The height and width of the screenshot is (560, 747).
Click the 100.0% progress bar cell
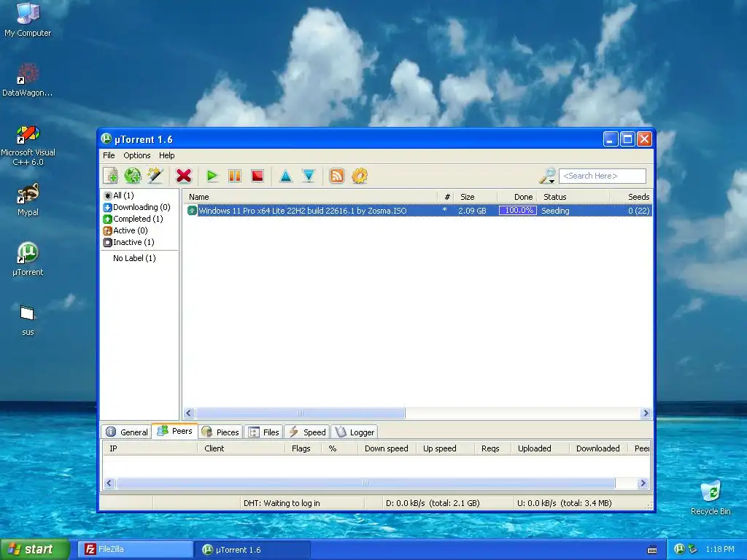[518, 211]
